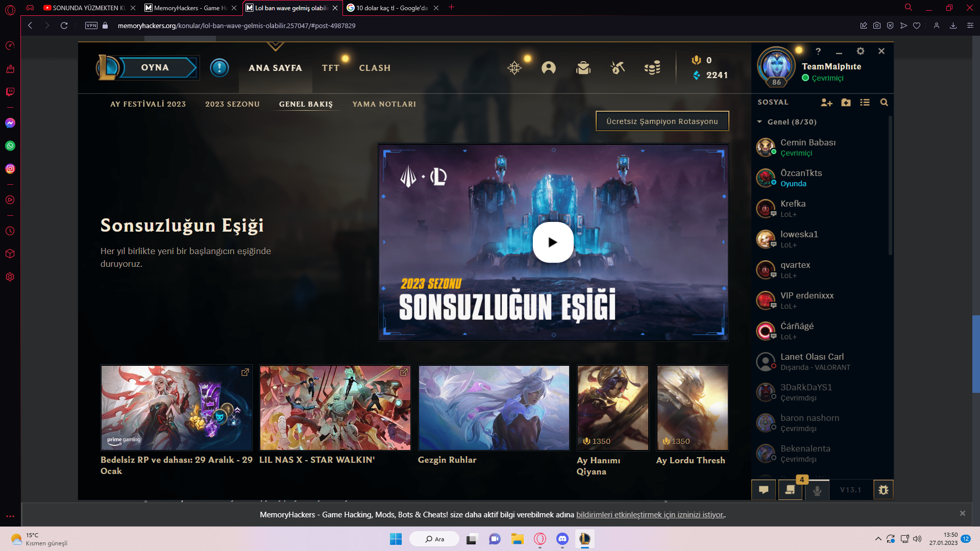Switch to the MemoryHackers - Game tab
980x551 pixels.
(x=190, y=8)
